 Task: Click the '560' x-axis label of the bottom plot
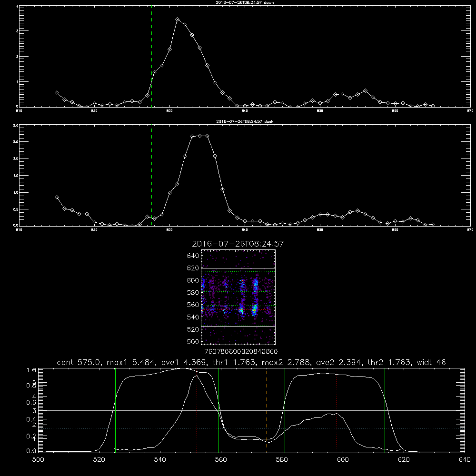pos(221,460)
